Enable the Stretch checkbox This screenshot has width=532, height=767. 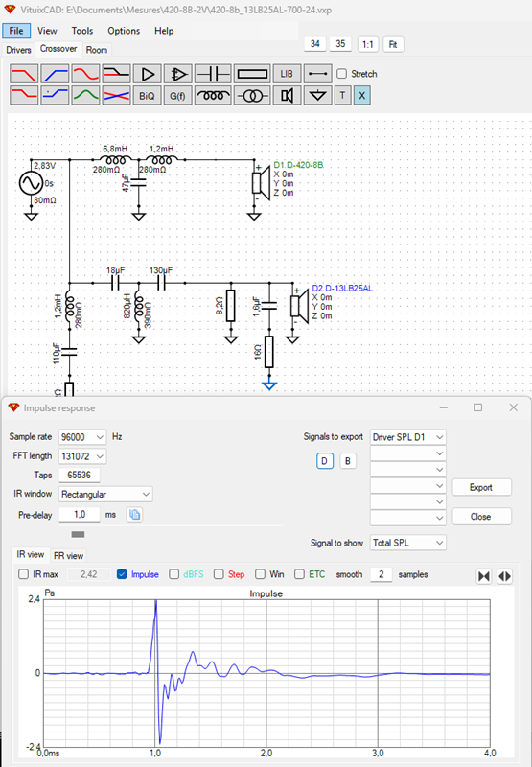tap(342, 74)
